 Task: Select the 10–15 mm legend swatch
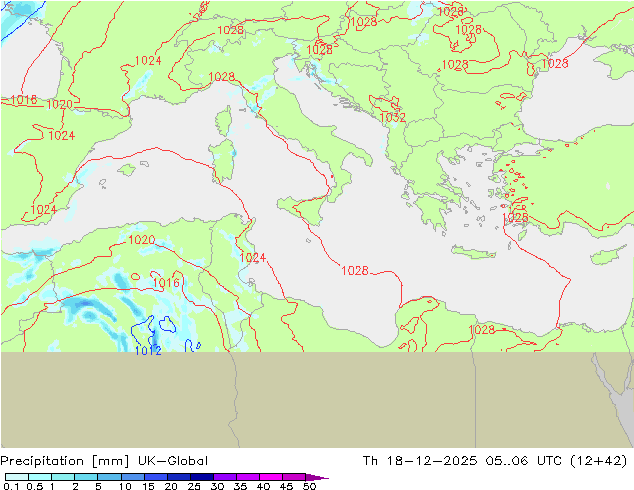coord(132,477)
